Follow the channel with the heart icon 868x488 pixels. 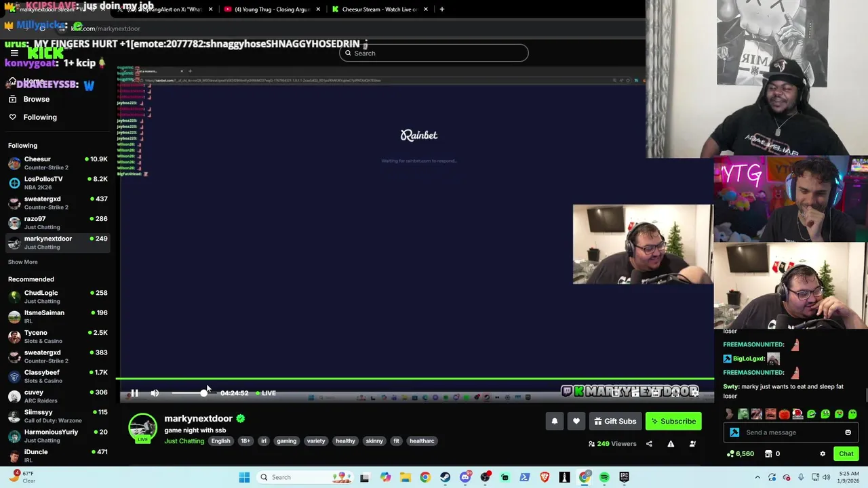coord(576,422)
